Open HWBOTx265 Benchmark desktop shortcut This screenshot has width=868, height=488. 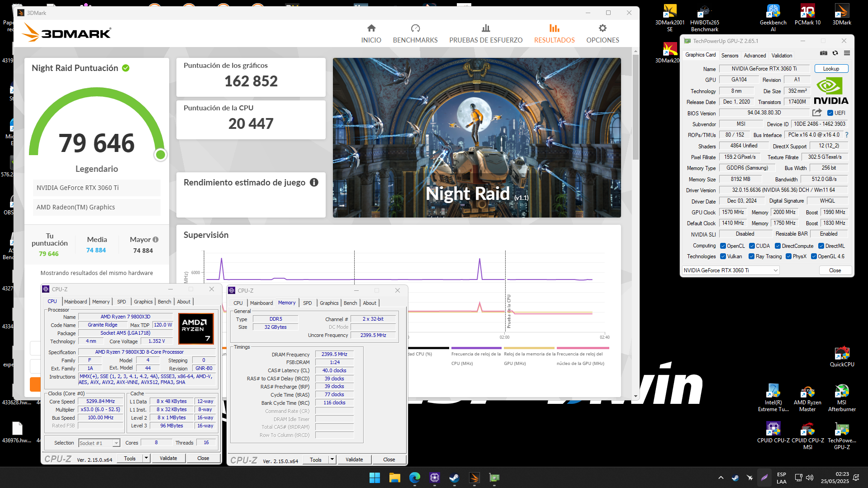[x=704, y=18]
